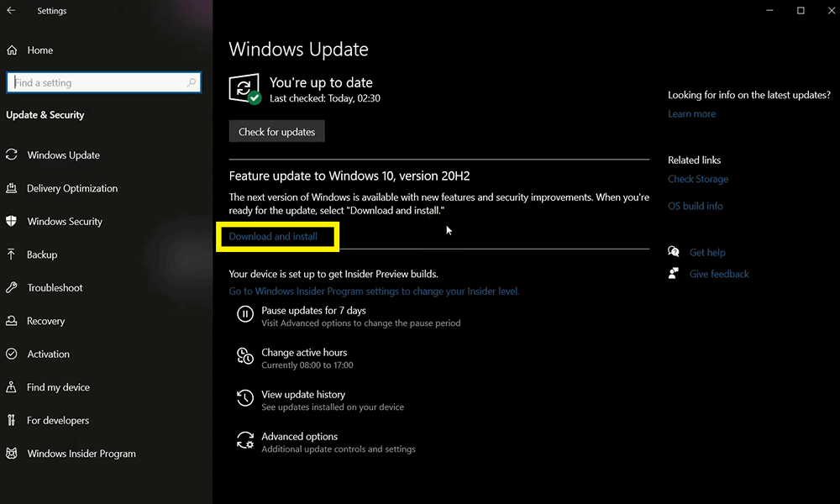This screenshot has width=840, height=504.
Task: Click the Give feedback link
Action: point(719,274)
